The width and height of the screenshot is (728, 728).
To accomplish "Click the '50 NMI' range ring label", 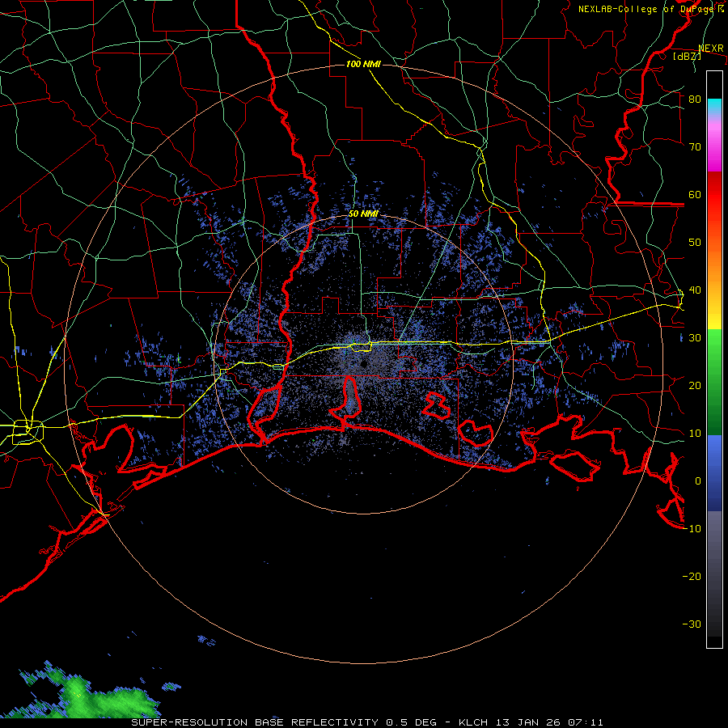I will coord(363,214).
